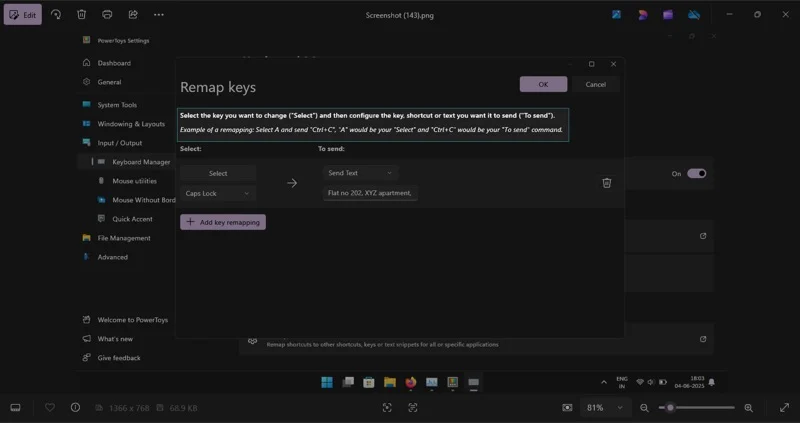The image size is (800, 423).
Task: Click the 1366 x 768 dimensions text
Action: point(128,408)
